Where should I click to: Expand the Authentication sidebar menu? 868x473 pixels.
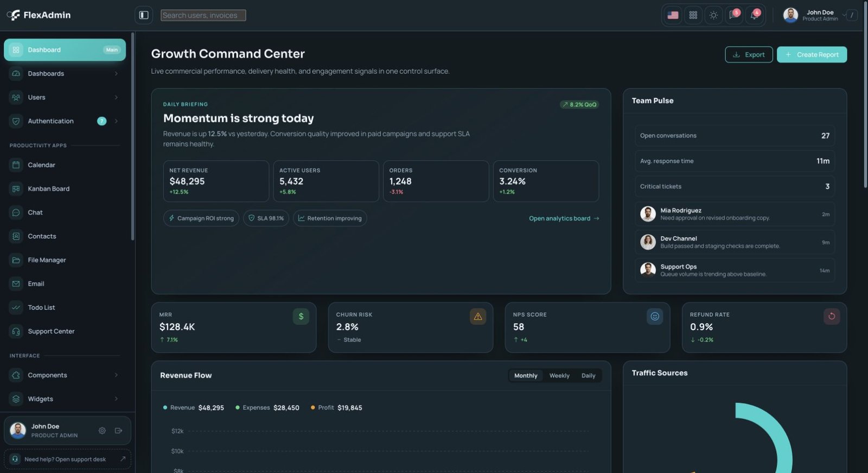tap(65, 121)
